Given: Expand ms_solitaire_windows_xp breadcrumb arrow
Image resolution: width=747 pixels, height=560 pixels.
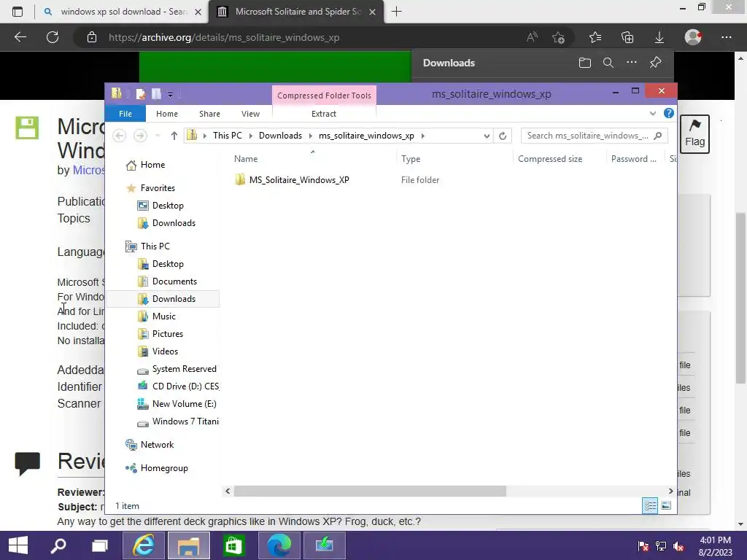Looking at the screenshot, I should (x=422, y=136).
